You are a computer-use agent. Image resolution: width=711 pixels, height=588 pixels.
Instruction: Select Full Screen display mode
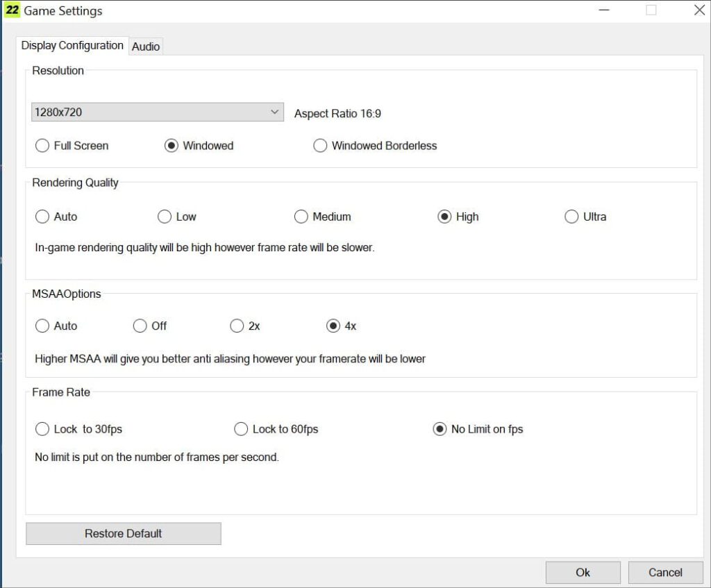[42, 146]
